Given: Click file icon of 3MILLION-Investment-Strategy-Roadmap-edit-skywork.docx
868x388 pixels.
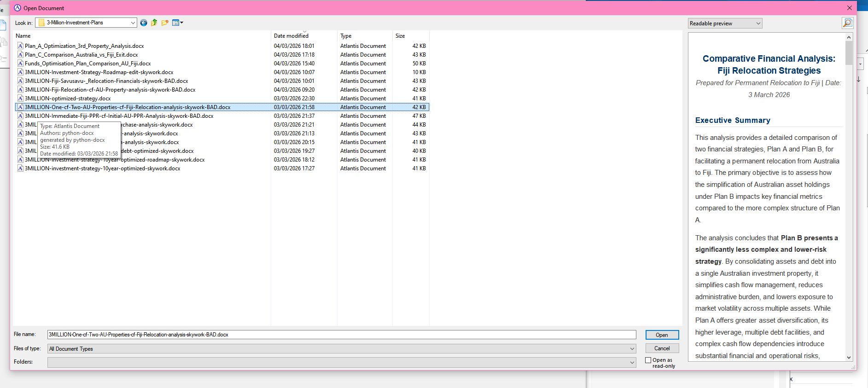Looking at the screenshot, I should 20,72.
